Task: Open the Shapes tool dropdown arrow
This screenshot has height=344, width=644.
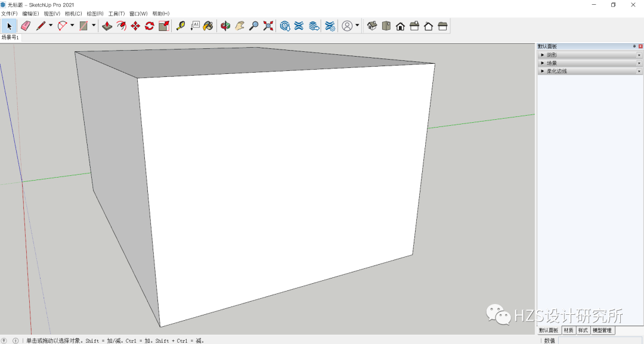Action: pos(93,26)
